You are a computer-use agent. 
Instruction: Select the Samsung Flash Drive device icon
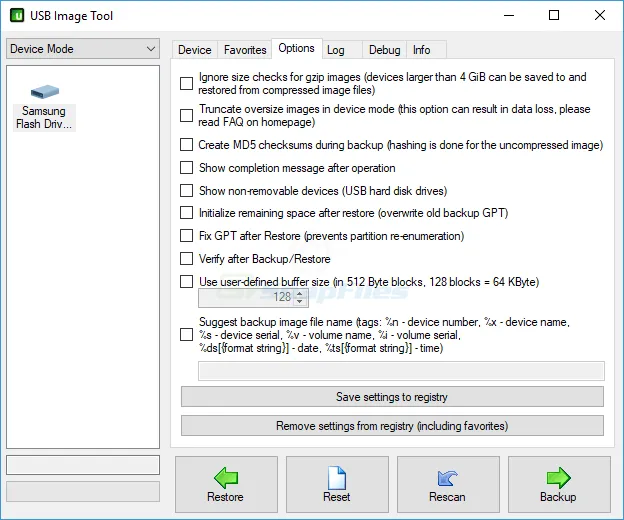(45, 107)
